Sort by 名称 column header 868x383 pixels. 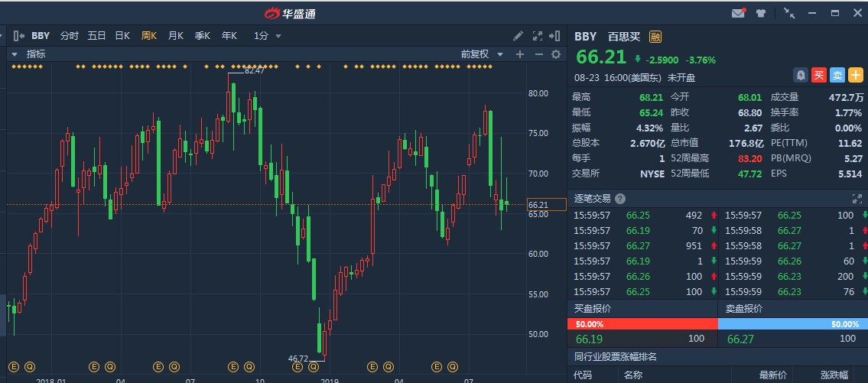click(632, 375)
